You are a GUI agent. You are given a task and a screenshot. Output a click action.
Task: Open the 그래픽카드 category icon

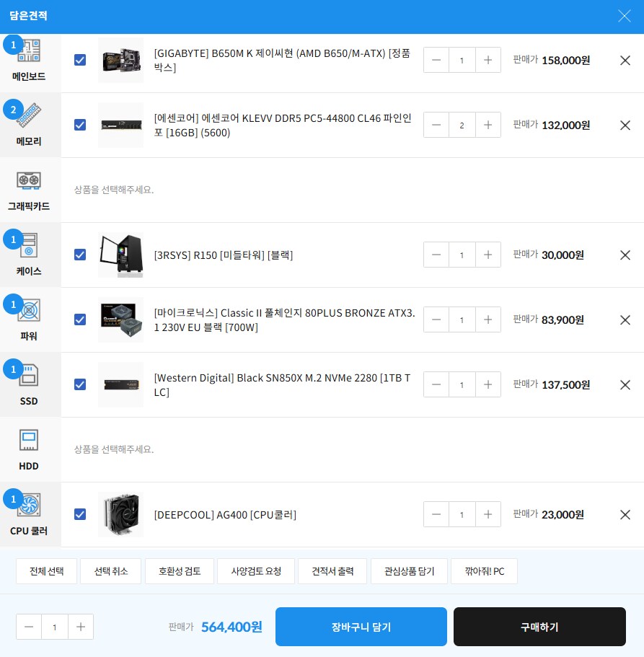29,180
